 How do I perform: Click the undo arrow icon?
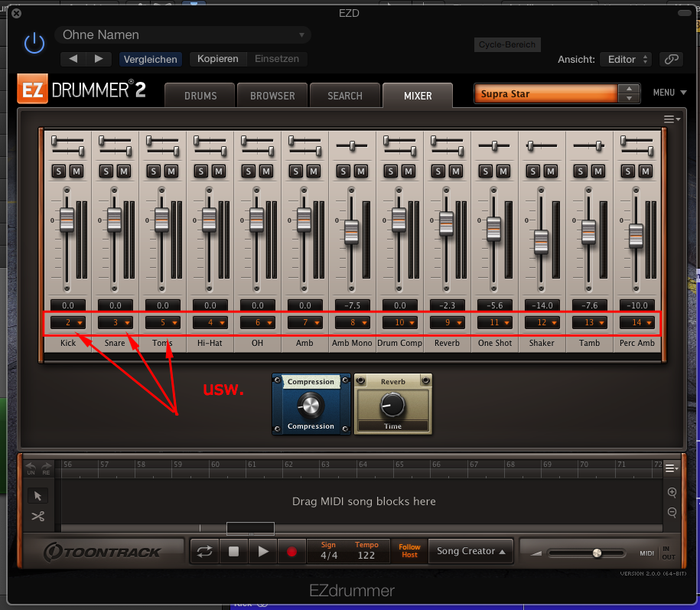[x=31, y=468]
